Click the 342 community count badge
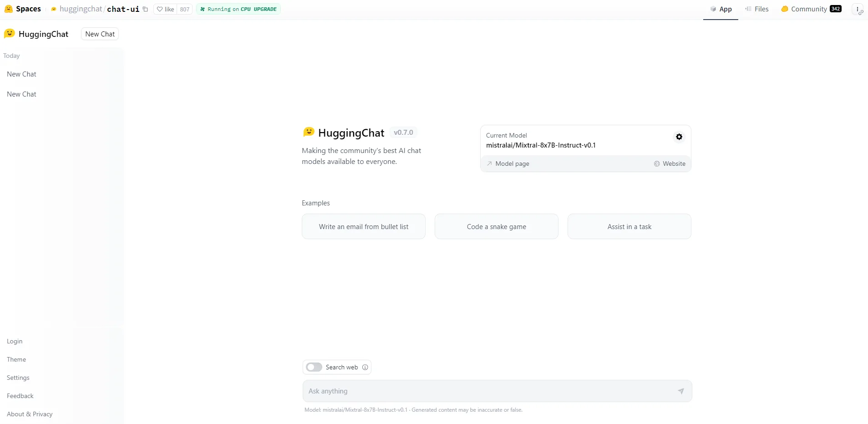Viewport: 868px width, 424px height. 836,9
